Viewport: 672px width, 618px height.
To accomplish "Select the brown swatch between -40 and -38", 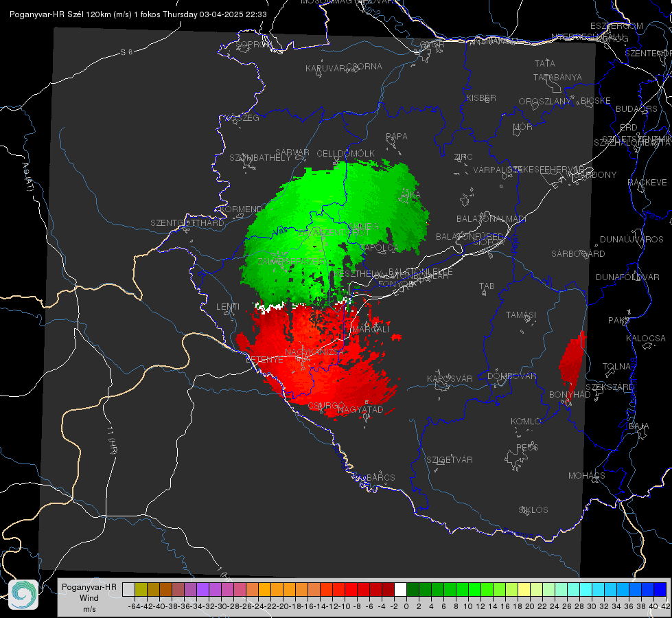I will (x=165, y=589).
